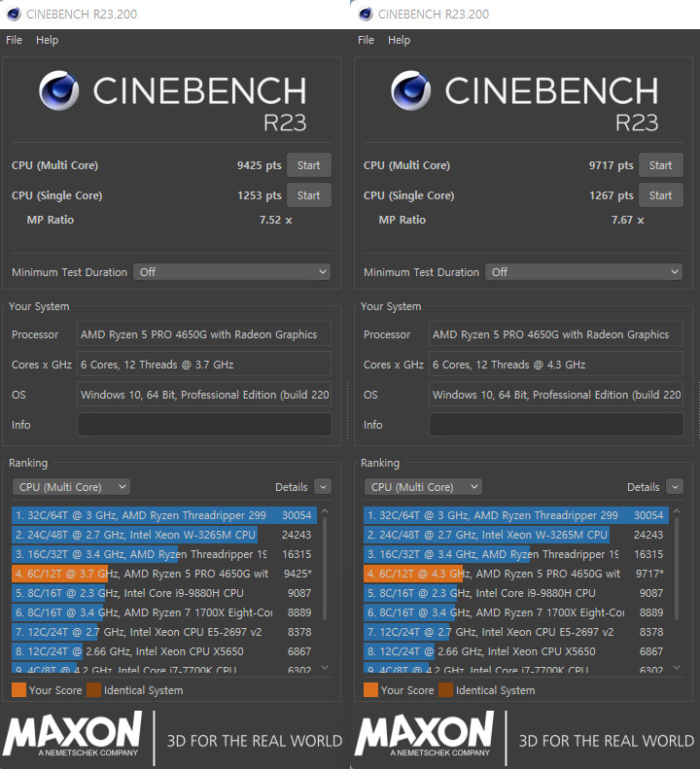Click brown Identical System swatch in left window

(x=93, y=690)
